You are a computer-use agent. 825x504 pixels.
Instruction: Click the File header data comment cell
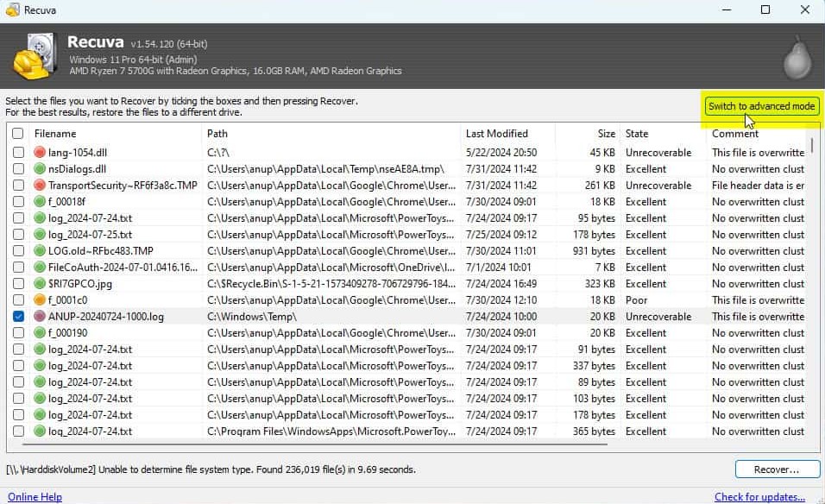coord(759,186)
